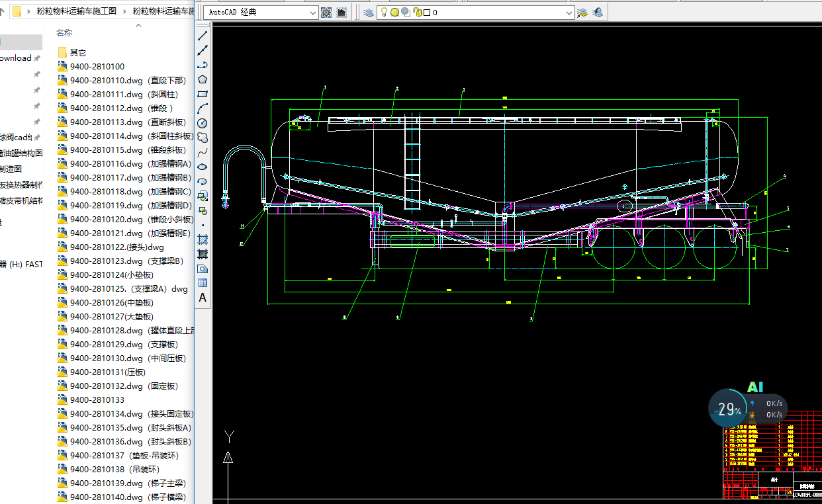Select file 9400-2810123.dwg (支撑梁B)
The height and width of the screenshot is (504, 822).
pos(126,261)
